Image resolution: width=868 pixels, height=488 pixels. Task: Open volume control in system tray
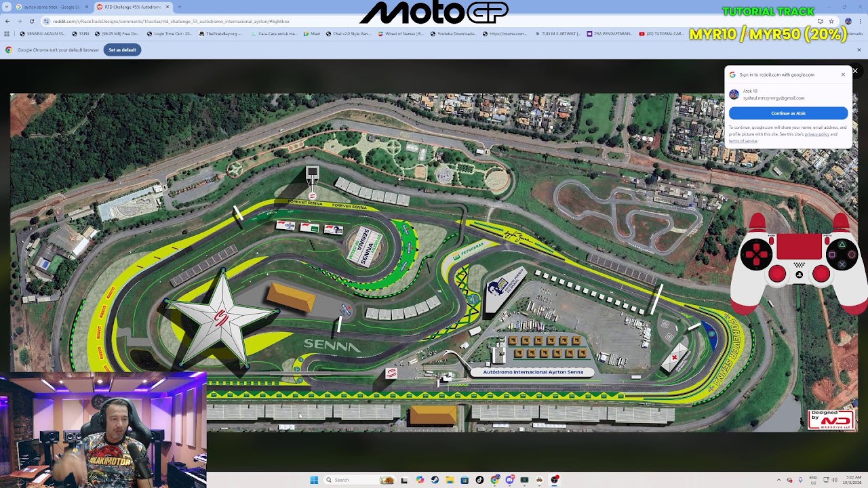point(834,480)
